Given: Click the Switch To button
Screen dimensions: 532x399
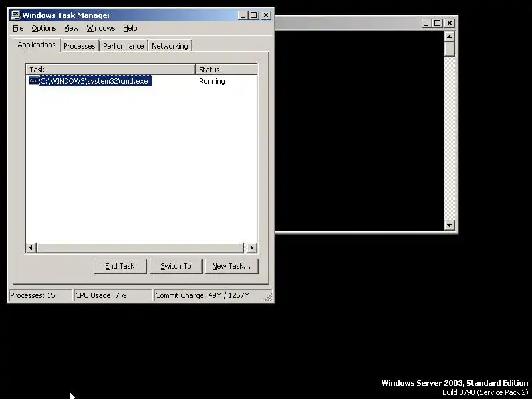Looking at the screenshot, I should coord(176,266).
